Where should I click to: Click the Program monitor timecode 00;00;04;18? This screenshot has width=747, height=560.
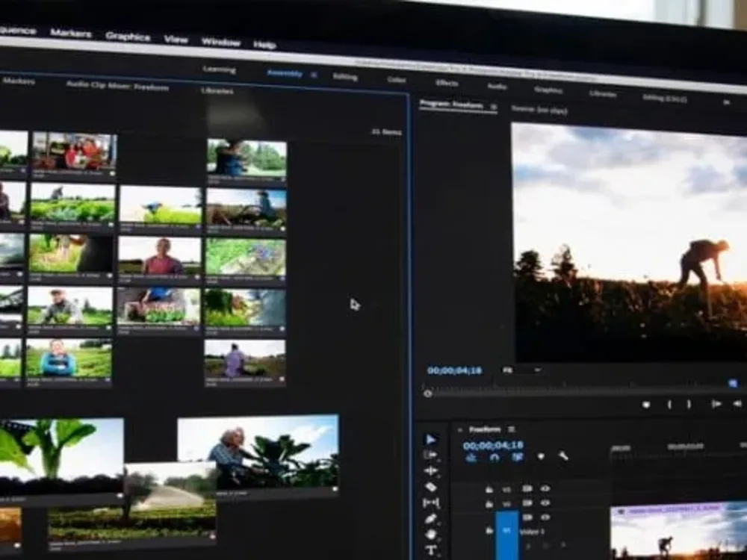click(x=454, y=370)
